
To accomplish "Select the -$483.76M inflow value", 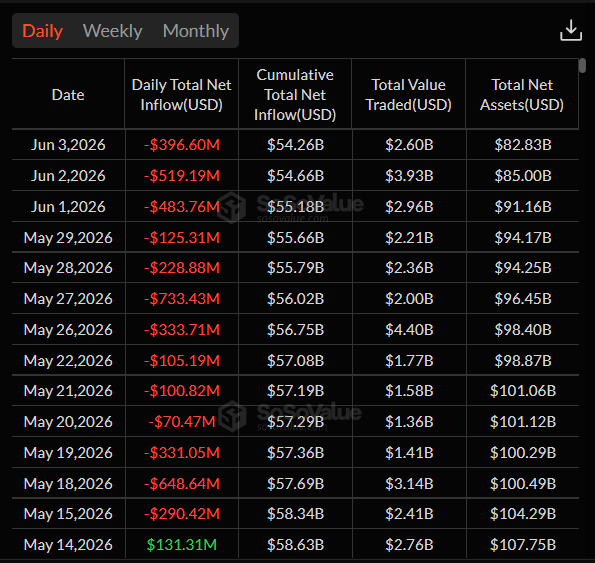I will (182, 207).
